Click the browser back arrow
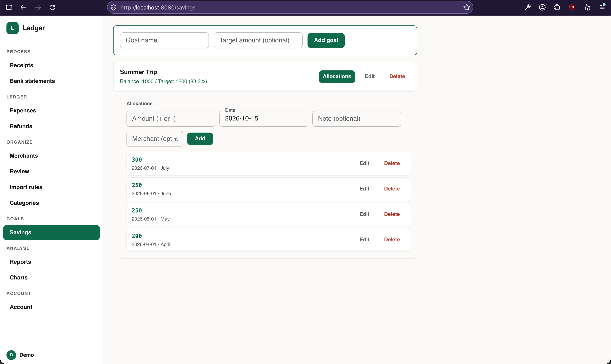Screen dimensions: 611x364 23,7
